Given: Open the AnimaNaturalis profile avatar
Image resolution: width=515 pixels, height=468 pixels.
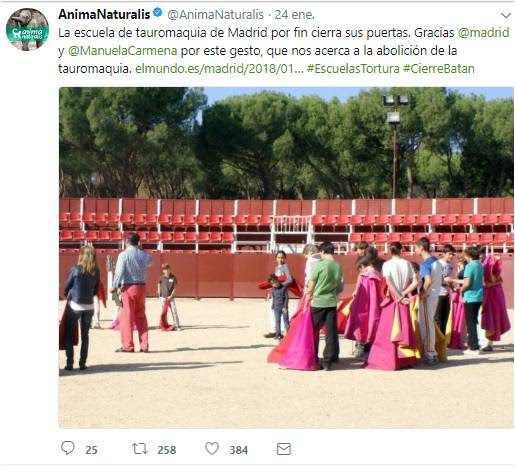Looking at the screenshot, I should click(x=27, y=29).
